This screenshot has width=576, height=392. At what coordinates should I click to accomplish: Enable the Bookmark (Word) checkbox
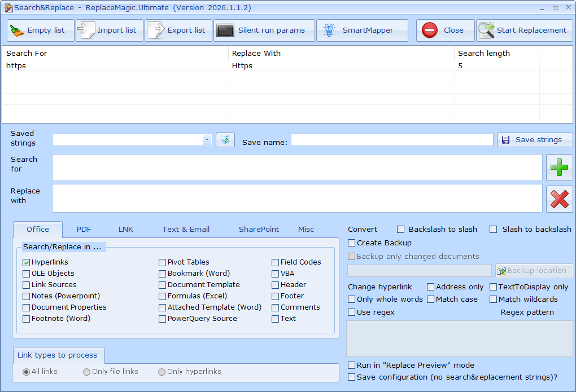(x=163, y=274)
